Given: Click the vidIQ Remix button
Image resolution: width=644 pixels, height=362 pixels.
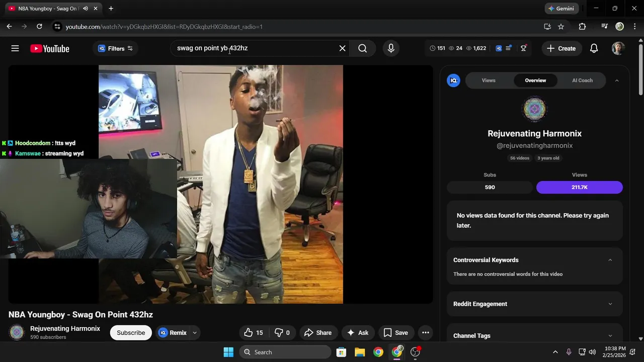Looking at the screenshot, I should tap(173, 332).
